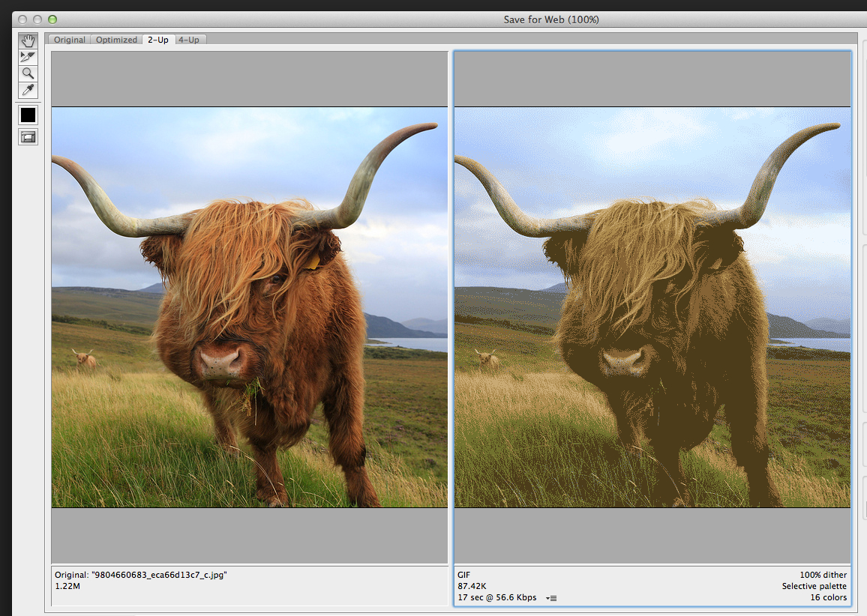Click the yellow ear tag in the original preview
The height and width of the screenshot is (616, 867).
pos(313,261)
